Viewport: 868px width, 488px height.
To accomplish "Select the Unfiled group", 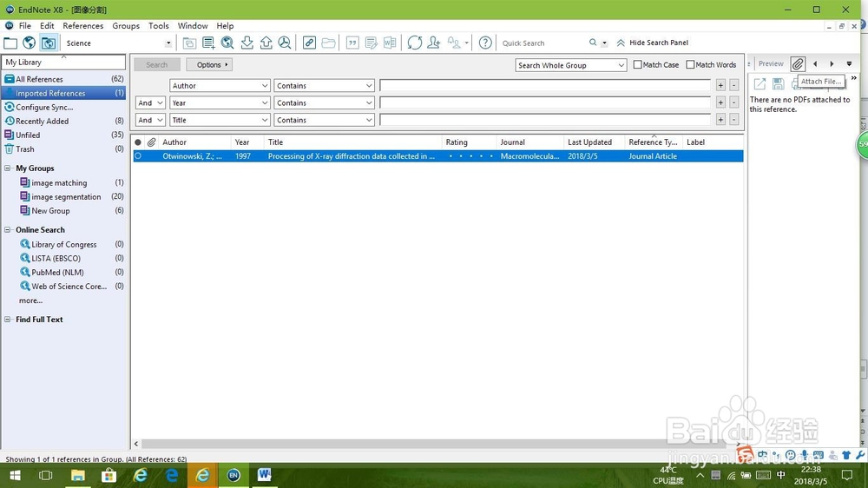I will 63,135.
